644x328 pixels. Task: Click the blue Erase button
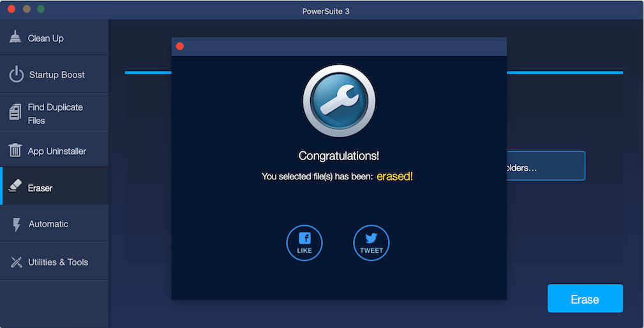point(585,299)
